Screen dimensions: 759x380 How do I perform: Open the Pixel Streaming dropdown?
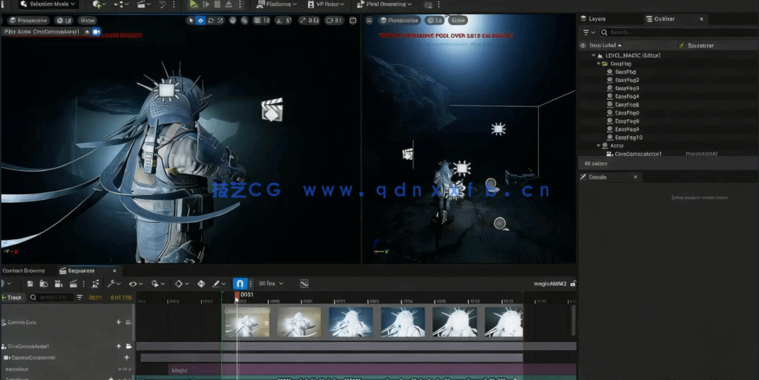click(384, 4)
